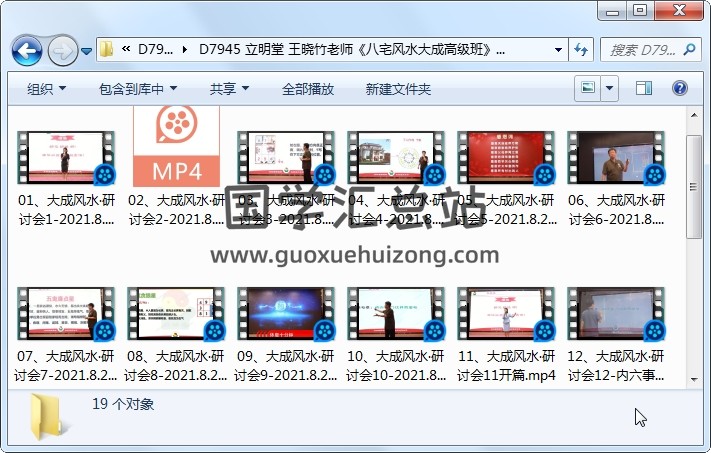Toggle the preview pane icon
The height and width of the screenshot is (453, 711).
click(643, 88)
